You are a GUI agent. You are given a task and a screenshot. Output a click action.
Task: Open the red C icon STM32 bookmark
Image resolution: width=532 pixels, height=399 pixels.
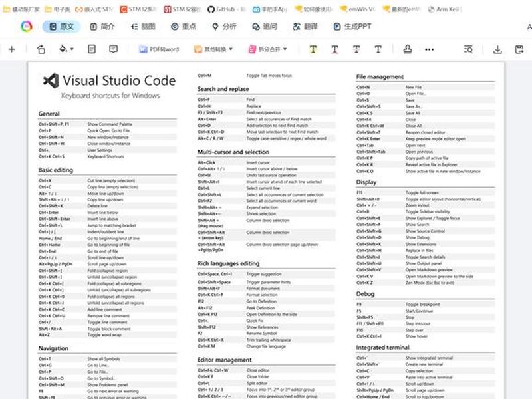click(138, 9)
